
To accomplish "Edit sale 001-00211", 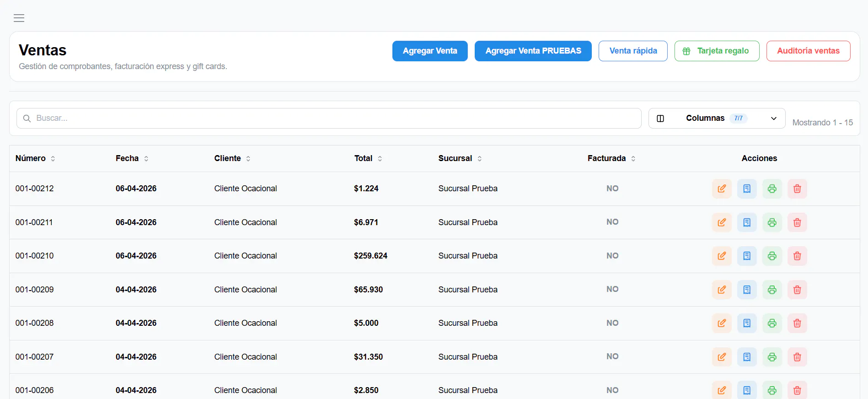I will click(722, 222).
